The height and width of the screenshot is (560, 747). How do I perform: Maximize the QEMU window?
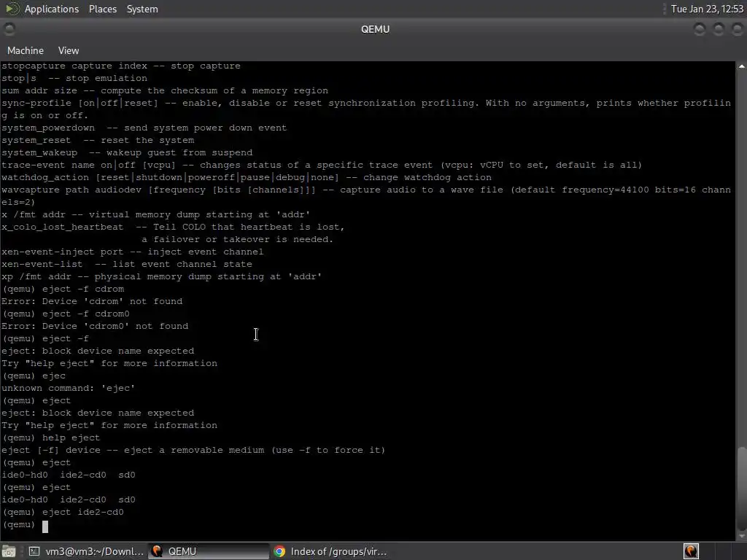click(x=719, y=29)
